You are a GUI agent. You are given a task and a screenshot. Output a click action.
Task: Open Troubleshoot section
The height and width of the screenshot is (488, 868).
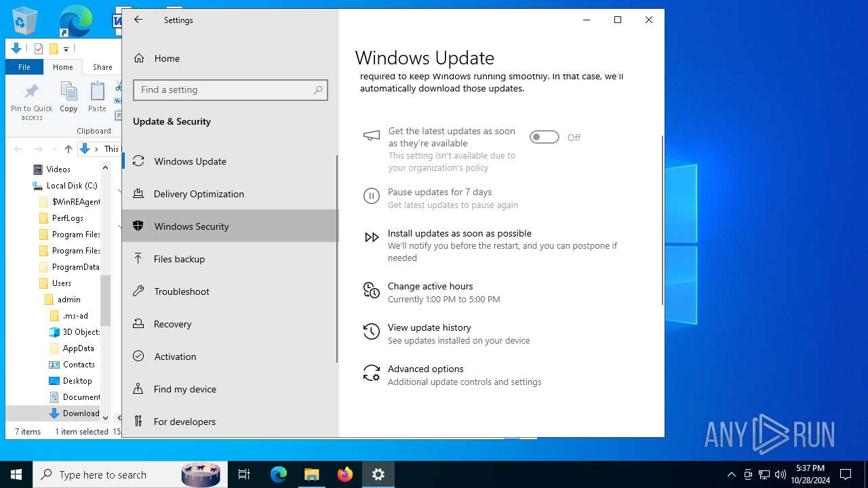click(x=231, y=291)
